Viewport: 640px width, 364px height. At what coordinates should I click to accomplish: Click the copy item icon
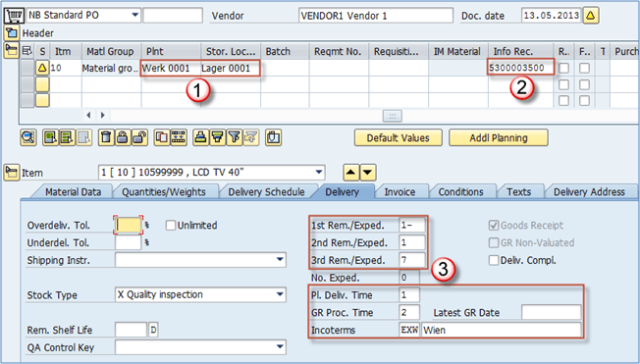[x=162, y=137]
